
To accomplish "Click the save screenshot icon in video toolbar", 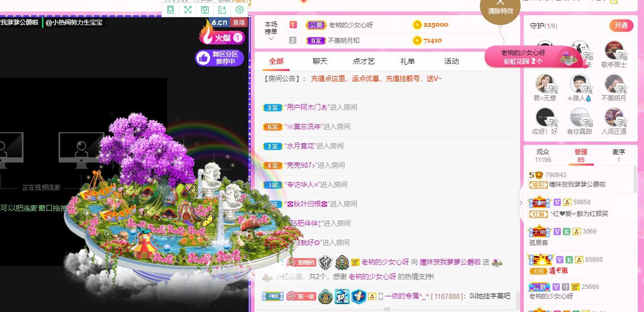I will point(205,10).
